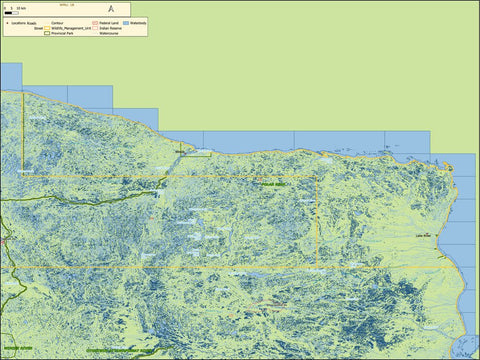Viewport: 480px width, 360px height.
Task: Click the Waterbody blue legend swatch
Action: pyautogui.click(x=126, y=23)
